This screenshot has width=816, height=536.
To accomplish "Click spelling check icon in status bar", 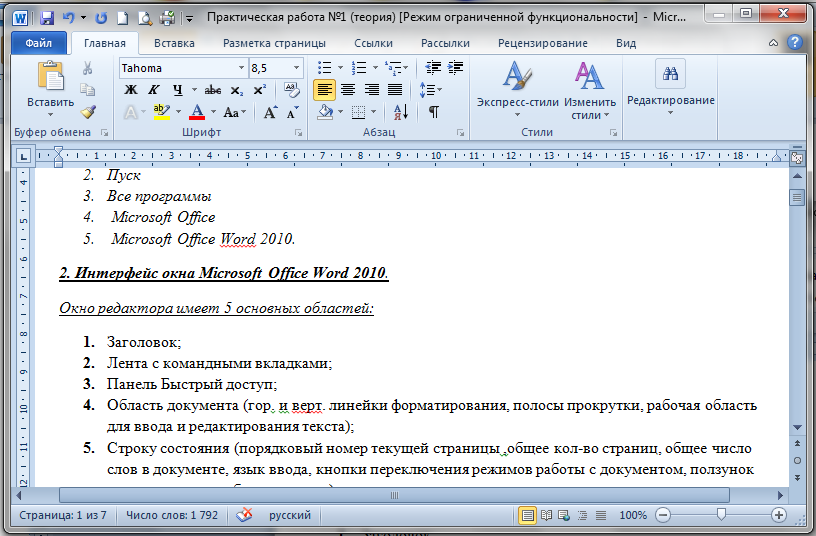I will pyautogui.click(x=244, y=515).
